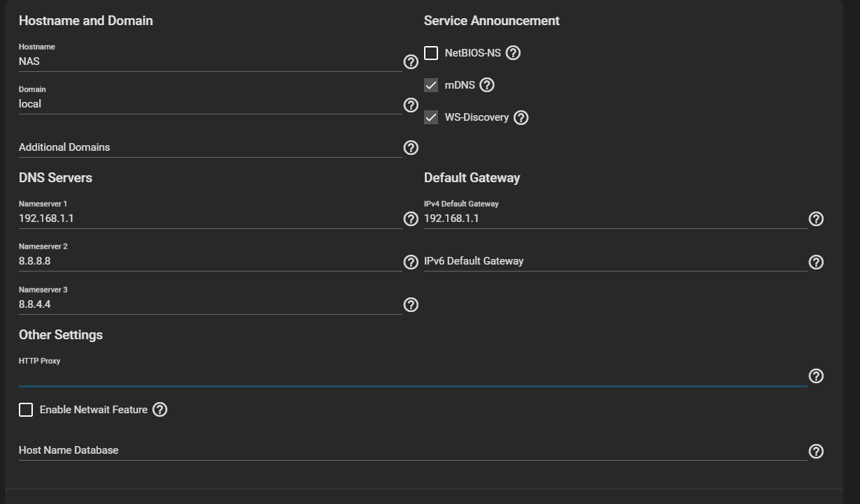Show help for WS-Discovery option
Image resolution: width=860 pixels, height=504 pixels.
(x=521, y=117)
